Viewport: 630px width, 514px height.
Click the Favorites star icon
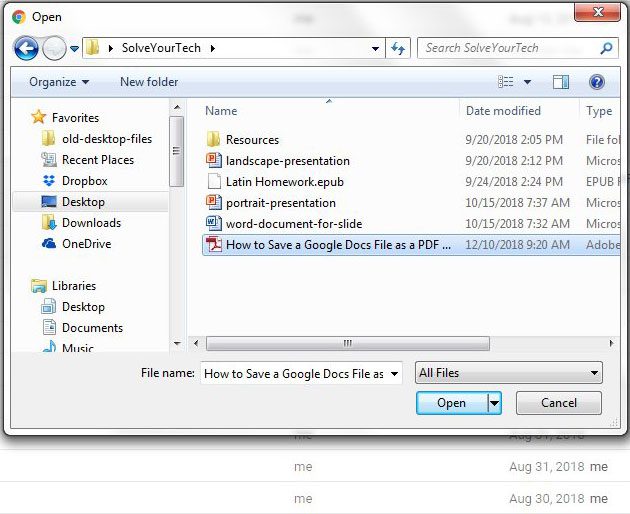(x=39, y=117)
